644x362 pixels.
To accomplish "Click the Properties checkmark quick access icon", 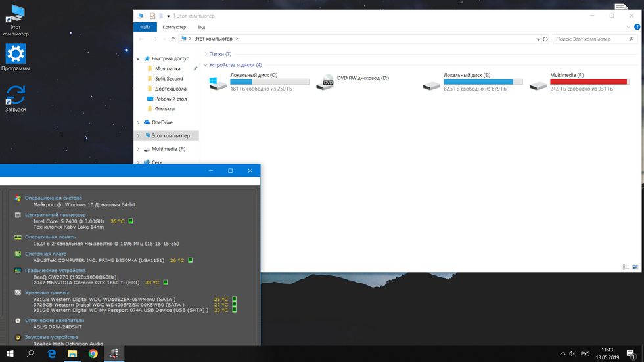I will (152, 16).
